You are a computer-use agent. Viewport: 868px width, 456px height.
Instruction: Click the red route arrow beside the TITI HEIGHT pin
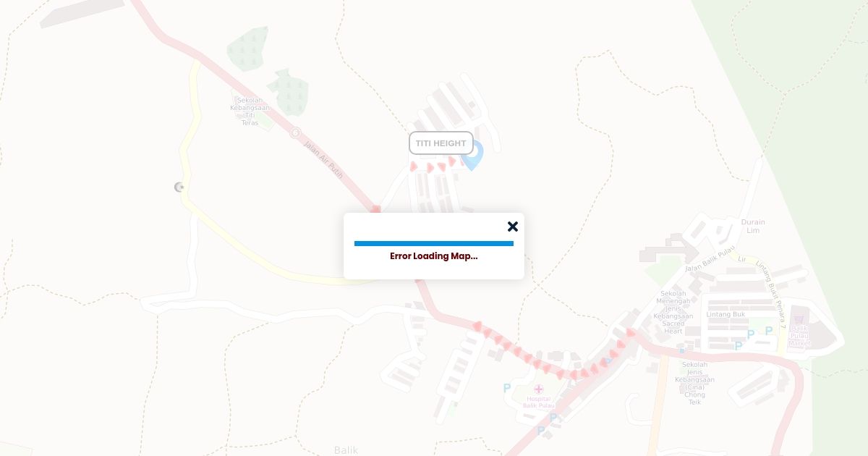454,161
